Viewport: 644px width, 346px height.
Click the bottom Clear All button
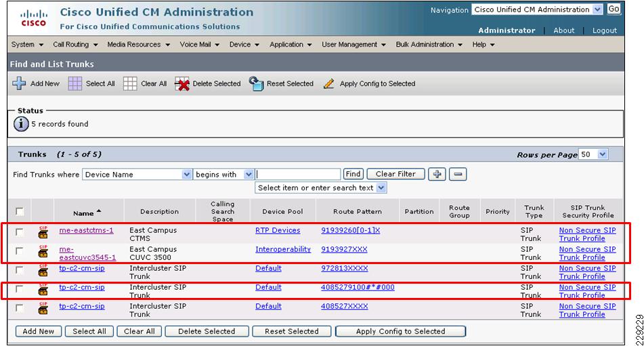139,331
